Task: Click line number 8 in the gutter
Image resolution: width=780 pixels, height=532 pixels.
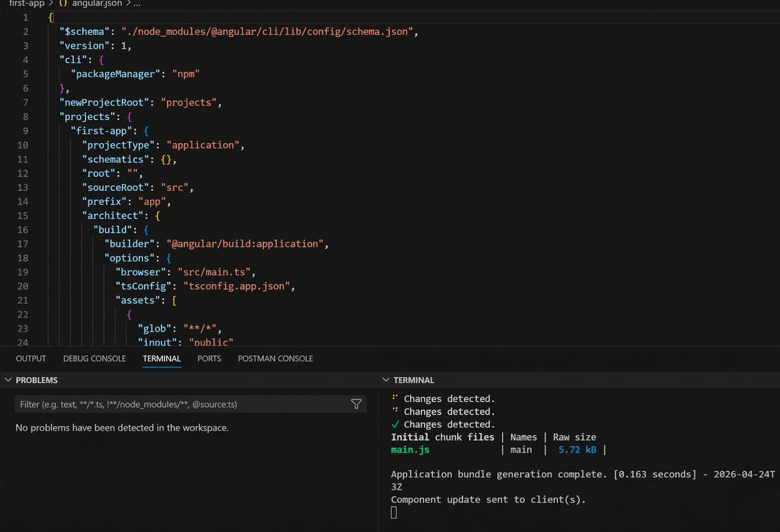Action: pyautogui.click(x=25, y=116)
